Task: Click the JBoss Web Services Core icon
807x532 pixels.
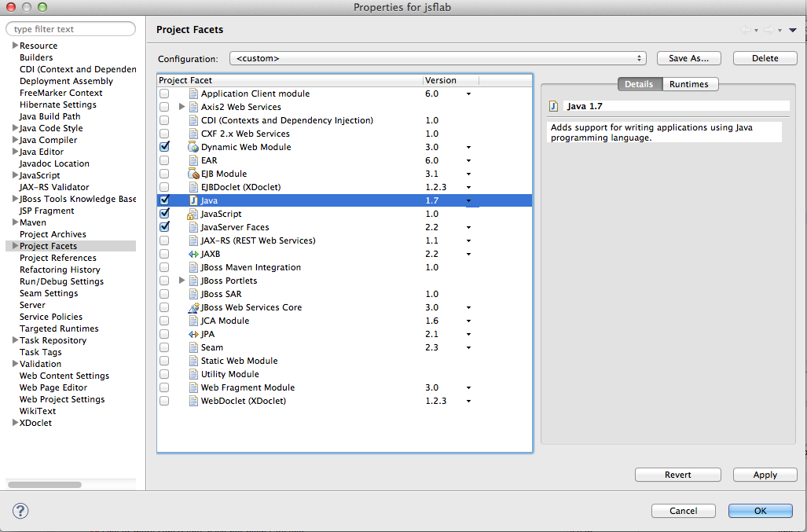Action: click(x=194, y=307)
